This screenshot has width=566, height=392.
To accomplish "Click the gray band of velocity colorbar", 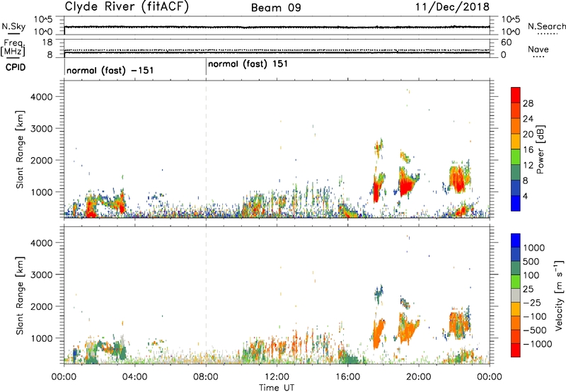I will [516, 296].
